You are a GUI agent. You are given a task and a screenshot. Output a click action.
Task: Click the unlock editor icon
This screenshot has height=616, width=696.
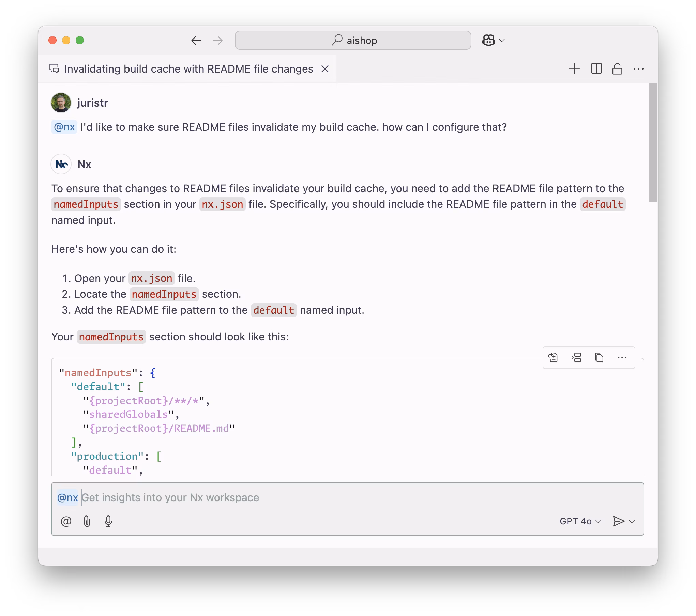tap(618, 68)
